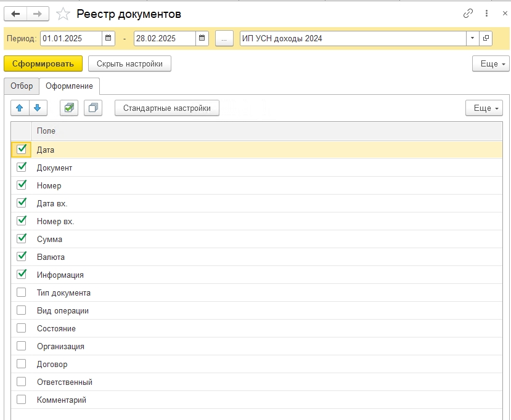
Task: Open the three-dot window menu
Action: (x=486, y=14)
